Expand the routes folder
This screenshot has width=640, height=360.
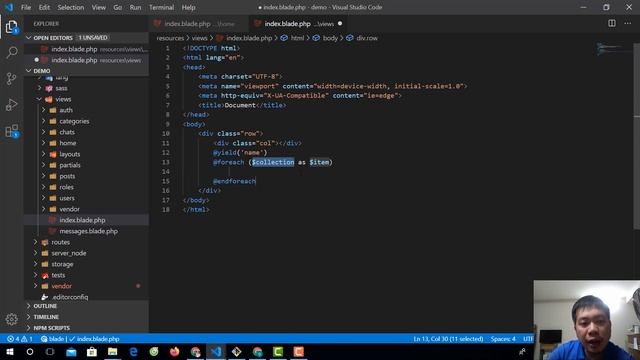pyautogui.click(x=87, y=242)
